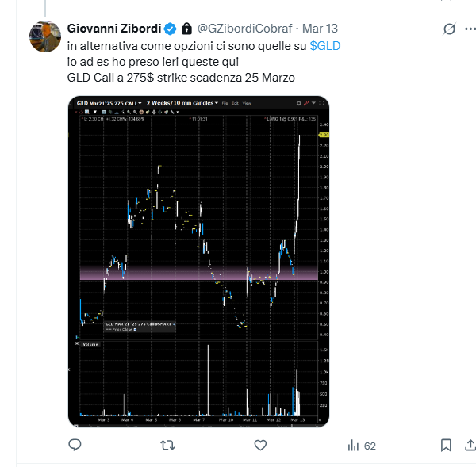Image resolution: width=476 pixels, height=467 pixels.
Task: Click the red chain link icon in chart
Action: click(x=295, y=104)
